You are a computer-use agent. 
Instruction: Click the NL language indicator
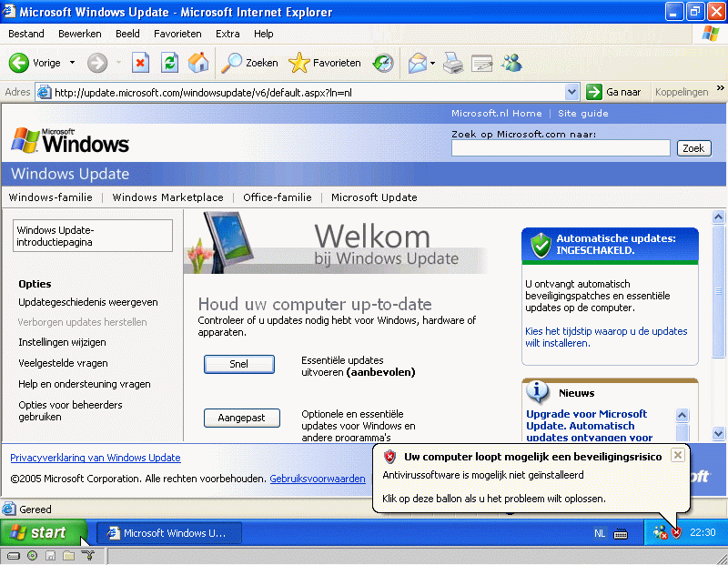tap(600, 533)
